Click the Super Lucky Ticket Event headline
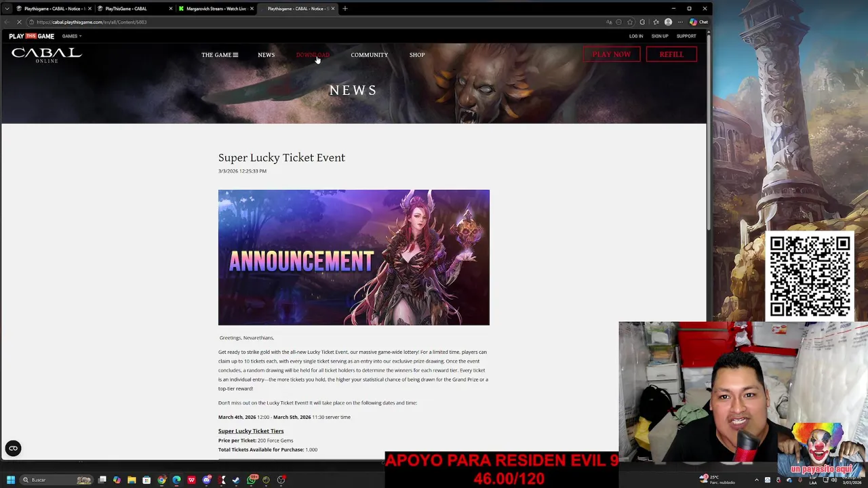868x488 pixels. coord(281,157)
